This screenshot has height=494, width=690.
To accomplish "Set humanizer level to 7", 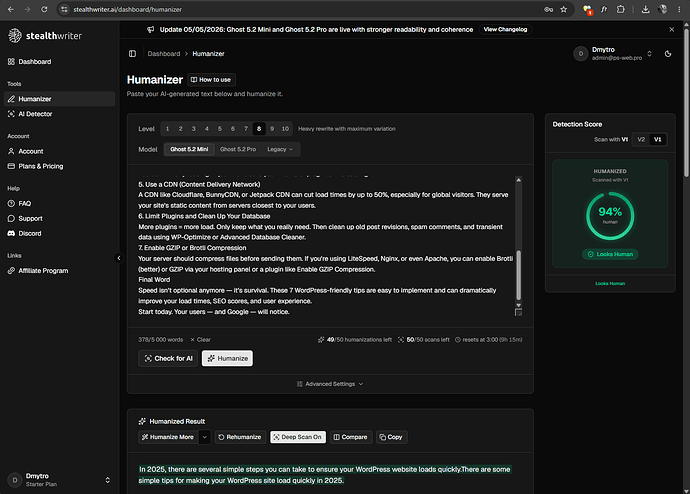I will point(246,129).
